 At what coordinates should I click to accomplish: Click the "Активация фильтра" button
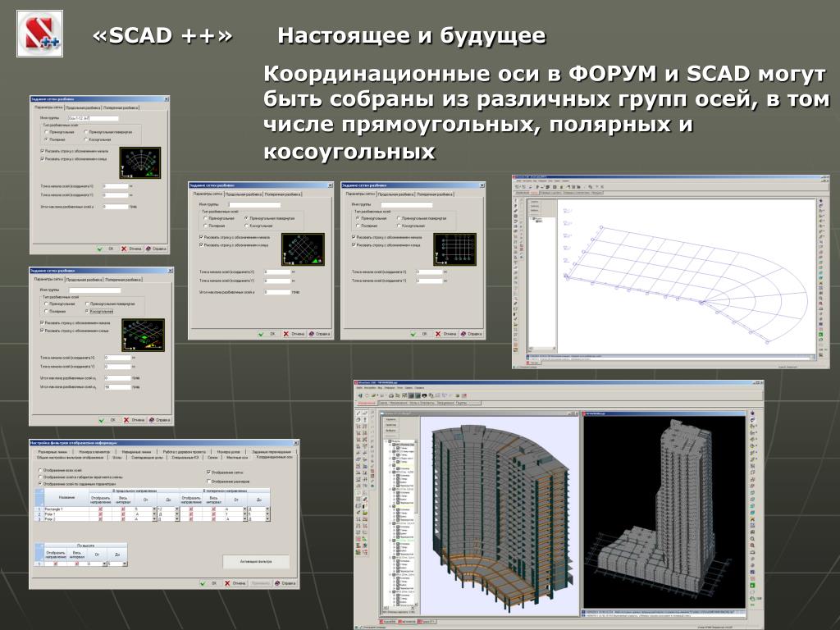[x=256, y=561]
